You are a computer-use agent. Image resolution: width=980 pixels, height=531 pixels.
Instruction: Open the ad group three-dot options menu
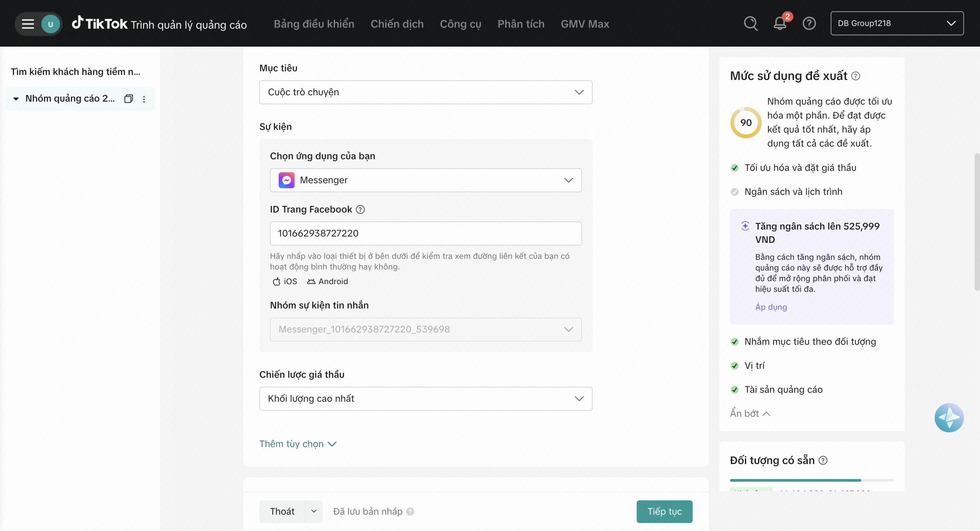pyautogui.click(x=144, y=99)
